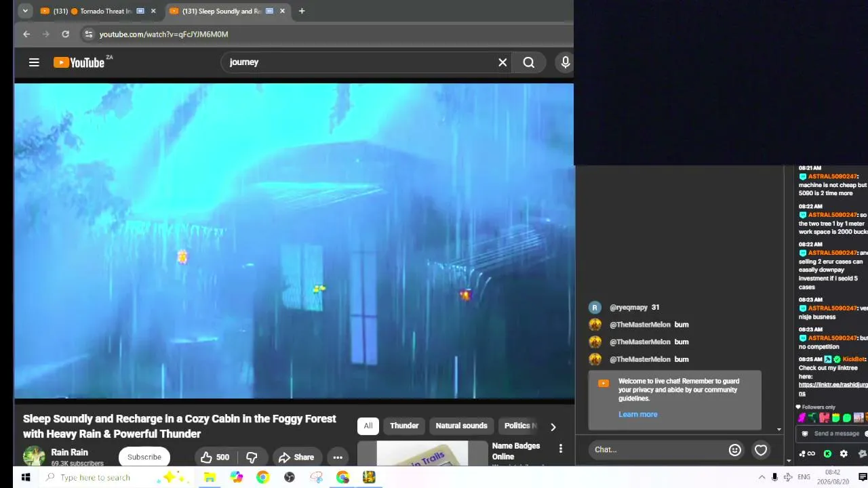Open Copilot from the taskbar
Image resolution: width=868 pixels, height=488 pixels.
(236, 477)
